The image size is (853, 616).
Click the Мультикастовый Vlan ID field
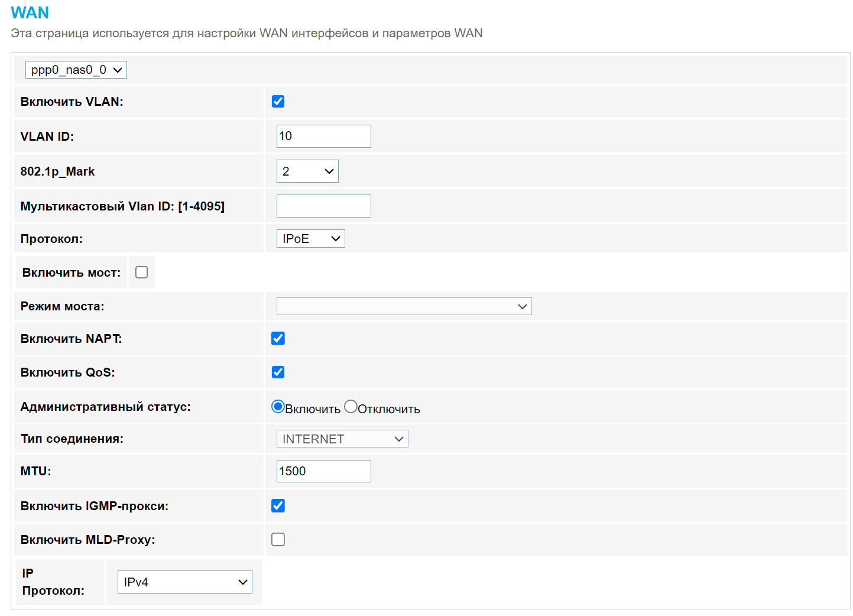[x=323, y=206]
